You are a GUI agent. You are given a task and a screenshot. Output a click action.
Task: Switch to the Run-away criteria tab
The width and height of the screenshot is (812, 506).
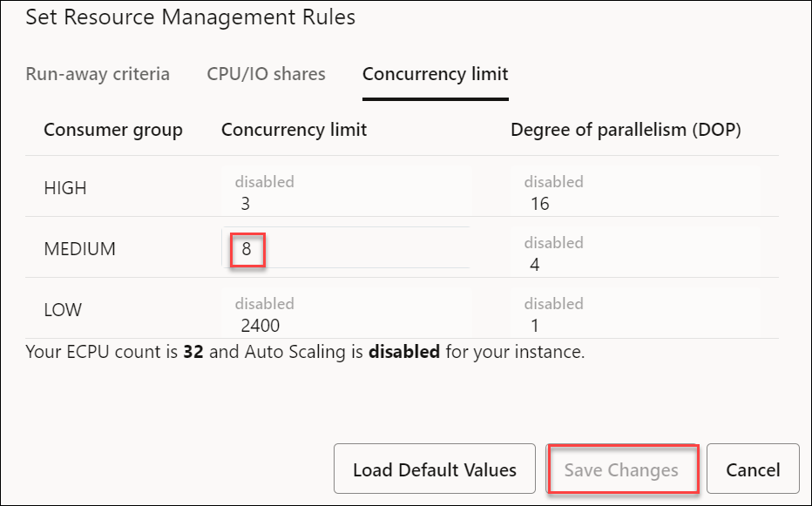pyautogui.click(x=98, y=74)
